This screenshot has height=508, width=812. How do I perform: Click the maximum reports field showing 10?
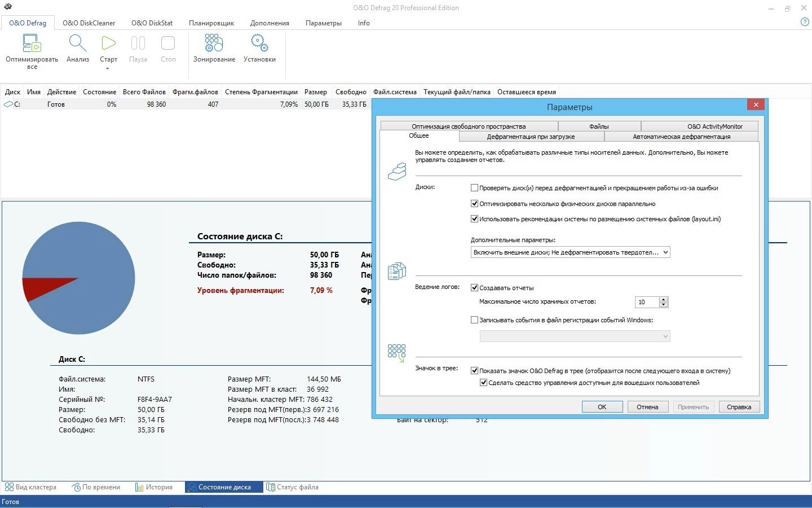coord(647,302)
